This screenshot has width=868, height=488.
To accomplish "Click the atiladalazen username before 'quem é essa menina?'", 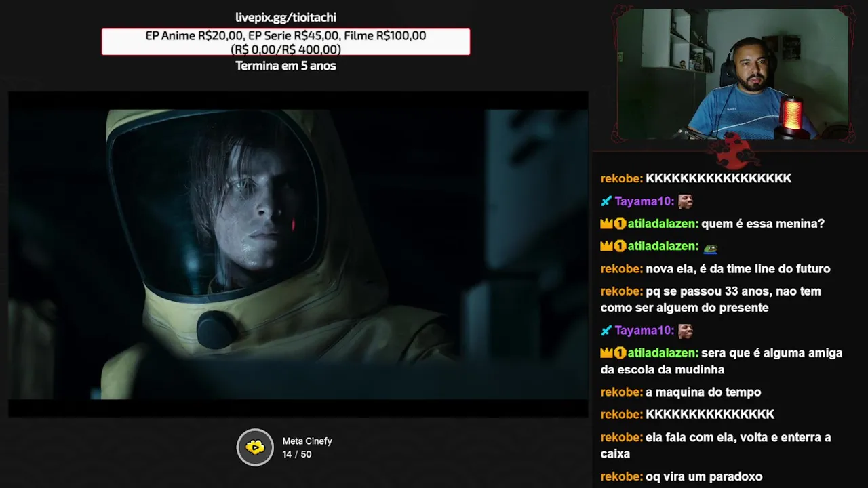I will pos(663,224).
